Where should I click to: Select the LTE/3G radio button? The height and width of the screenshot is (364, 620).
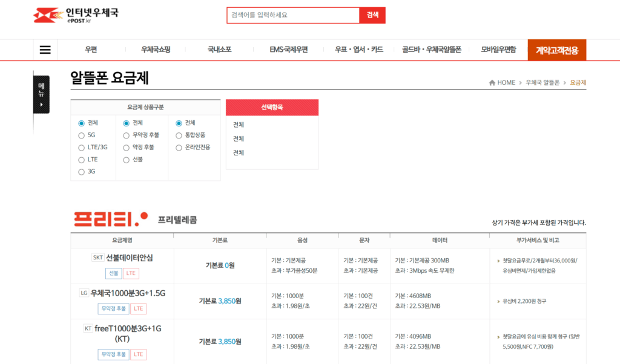click(82, 148)
